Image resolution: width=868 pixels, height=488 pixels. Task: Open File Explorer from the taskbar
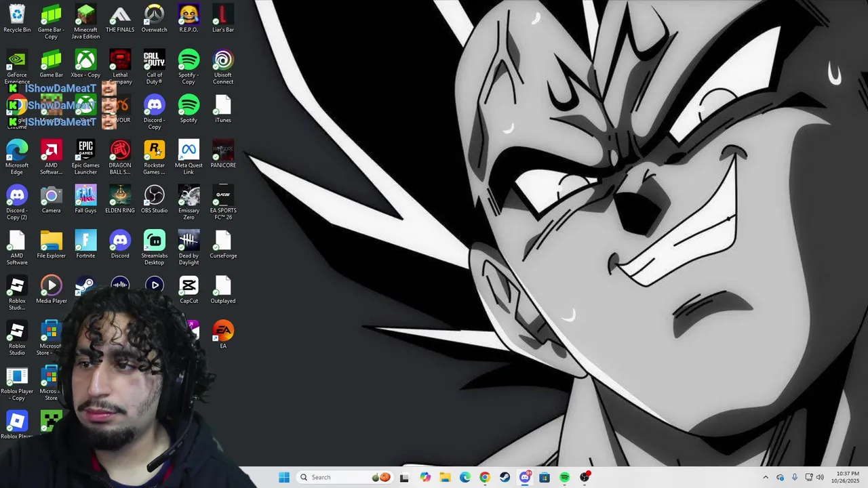click(445, 477)
